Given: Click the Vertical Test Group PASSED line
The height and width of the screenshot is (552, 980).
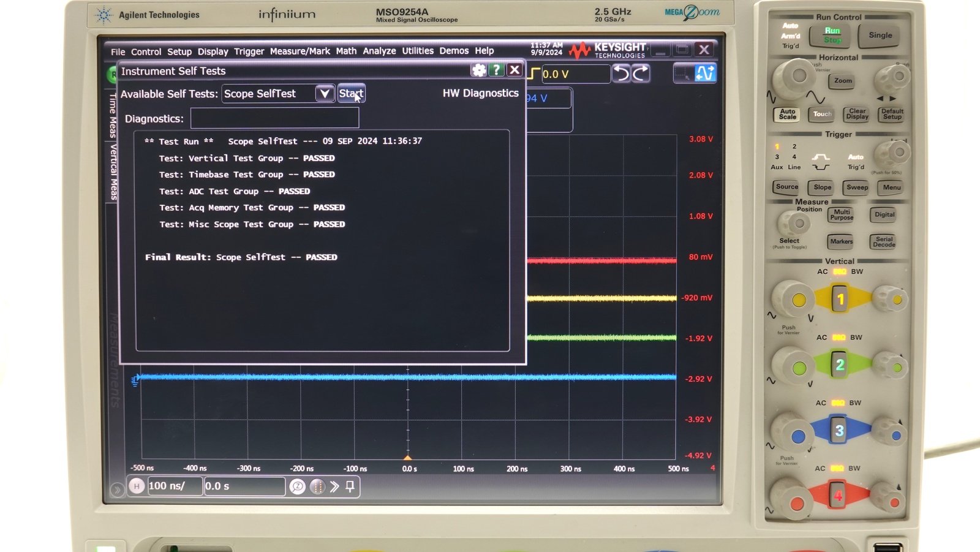Looking at the screenshot, I should [247, 158].
